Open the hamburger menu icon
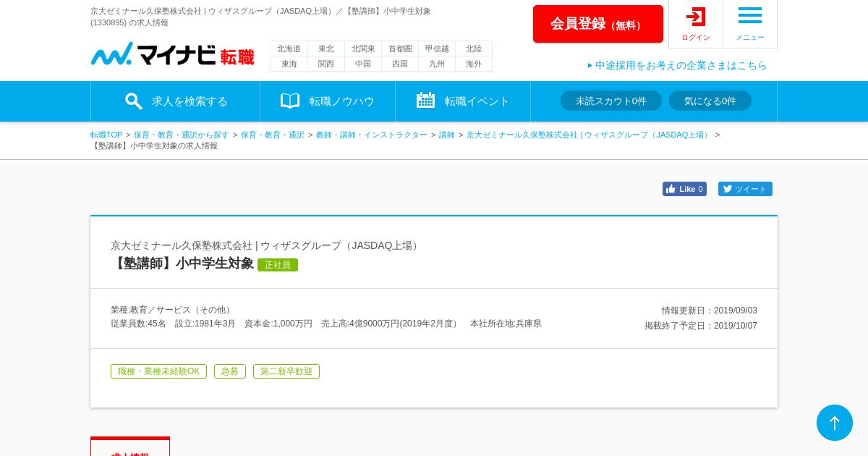Viewport: 868px width, 456px height. [750, 15]
